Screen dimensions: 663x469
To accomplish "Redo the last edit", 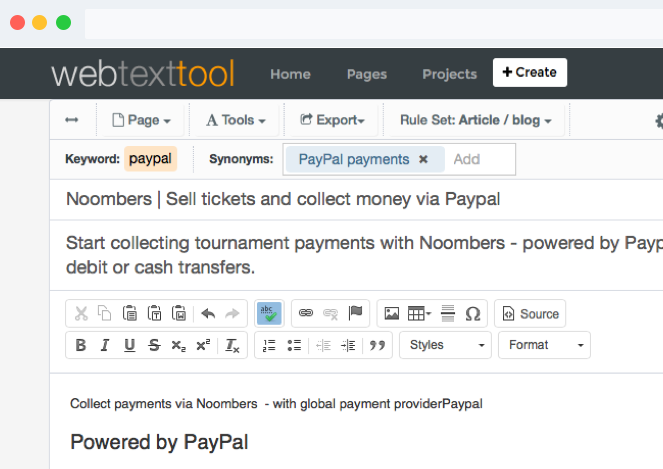I will [232, 314].
